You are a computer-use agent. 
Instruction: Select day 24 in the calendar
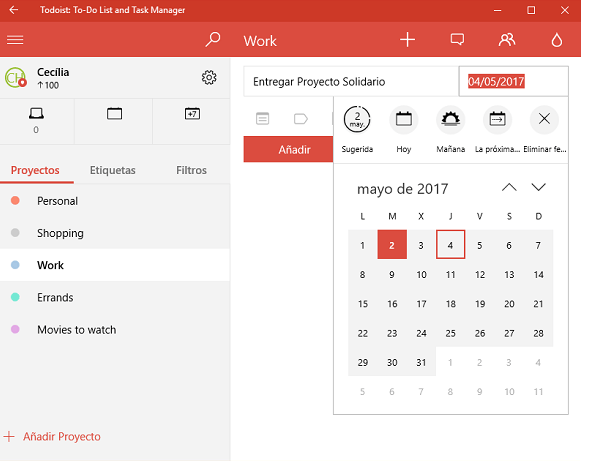421,333
